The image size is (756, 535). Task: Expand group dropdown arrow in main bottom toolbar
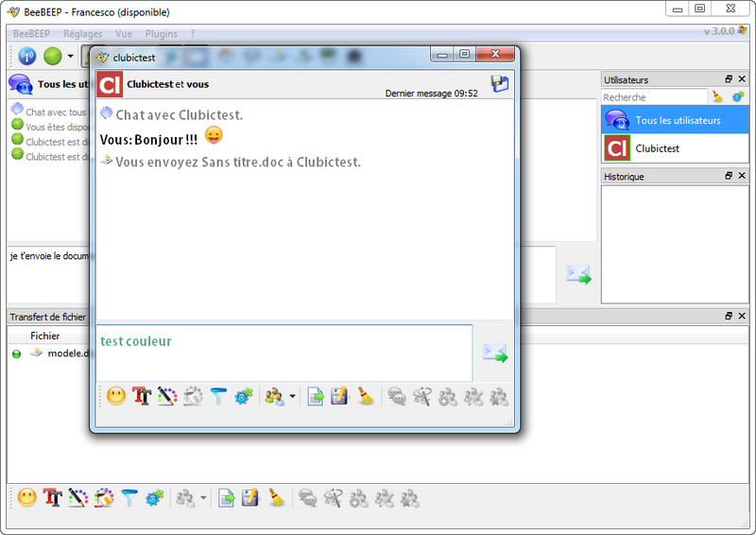point(203,497)
